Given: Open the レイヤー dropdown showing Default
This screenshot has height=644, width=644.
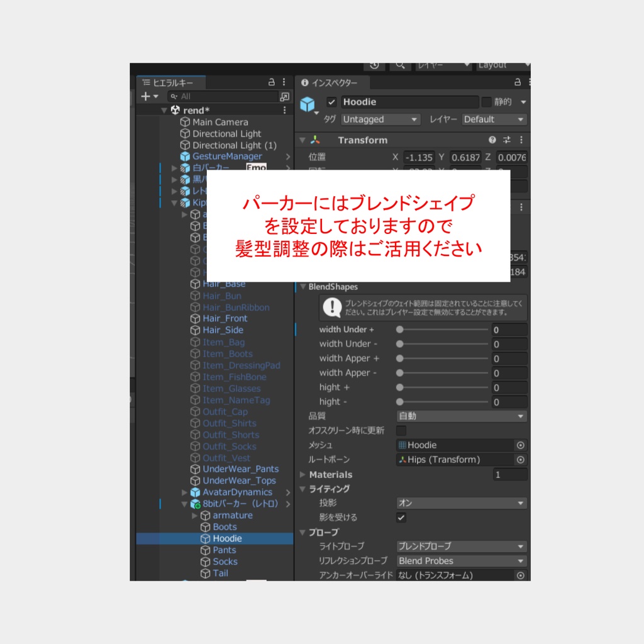Looking at the screenshot, I should tap(492, 119).
